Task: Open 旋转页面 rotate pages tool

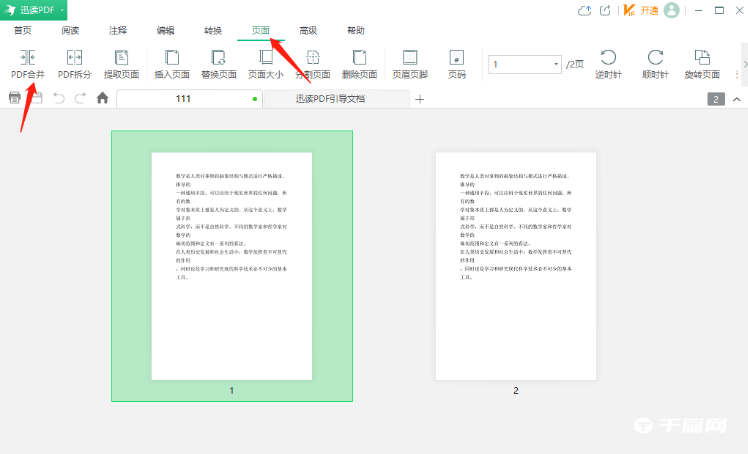Action: pyautogui.click(x=702, y=64)
